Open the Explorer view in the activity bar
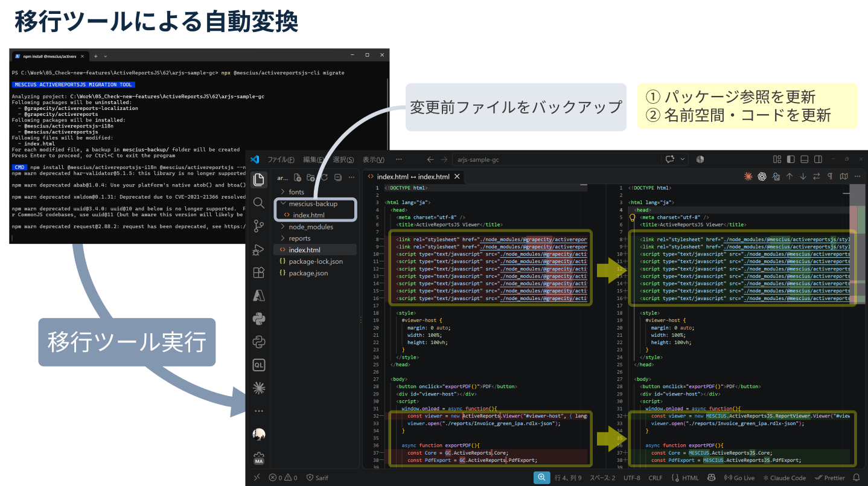 coord(259,179)
